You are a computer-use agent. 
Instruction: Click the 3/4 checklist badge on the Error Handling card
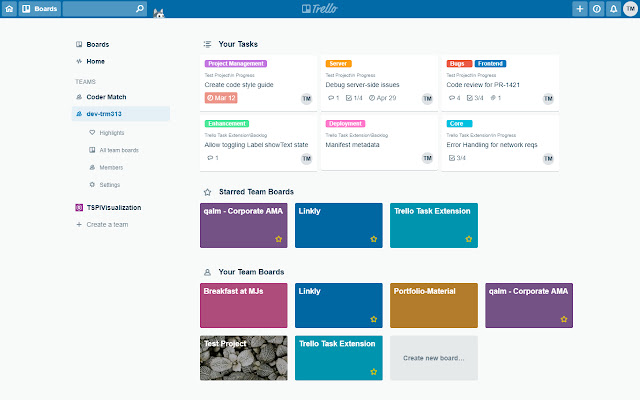(457, 158)
